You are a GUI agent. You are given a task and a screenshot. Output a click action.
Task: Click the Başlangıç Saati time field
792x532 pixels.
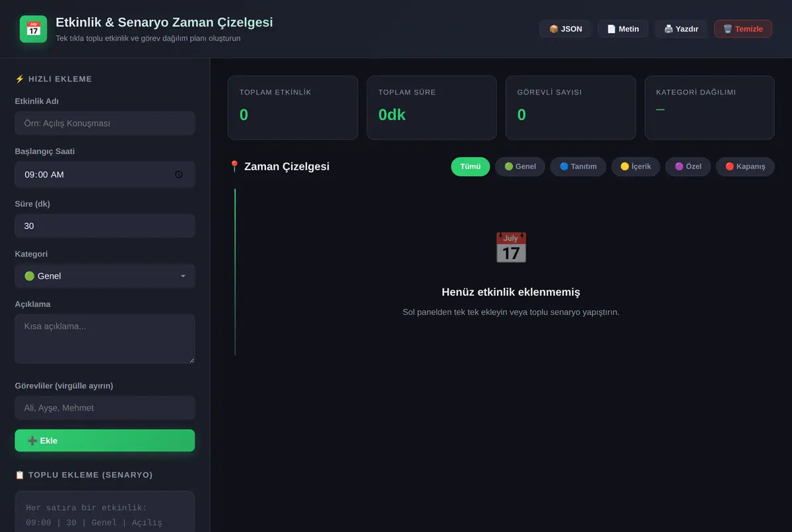click(x=105, y=175)
